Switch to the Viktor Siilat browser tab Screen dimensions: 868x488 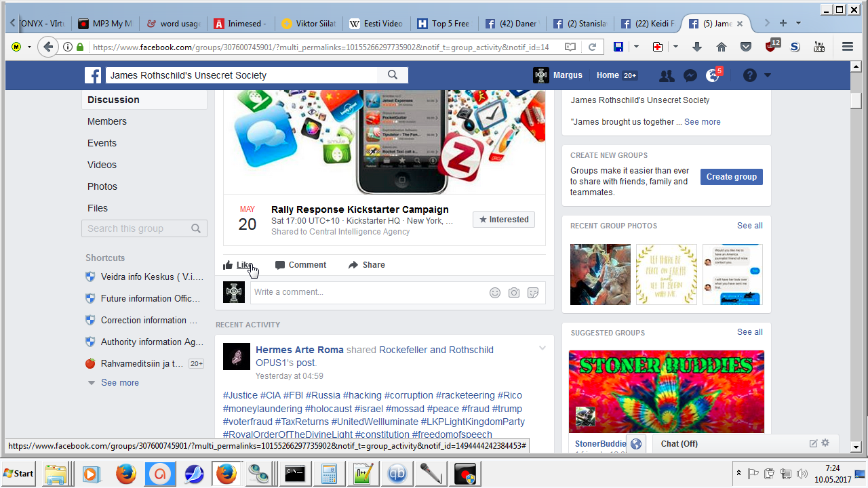click(x=309, y=24)
